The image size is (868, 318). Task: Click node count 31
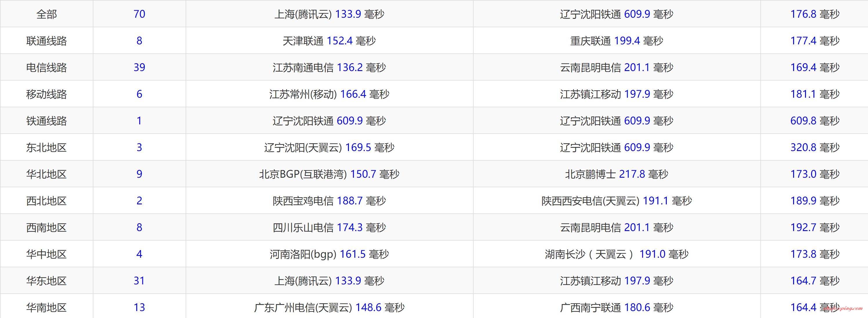click(139, 281)
